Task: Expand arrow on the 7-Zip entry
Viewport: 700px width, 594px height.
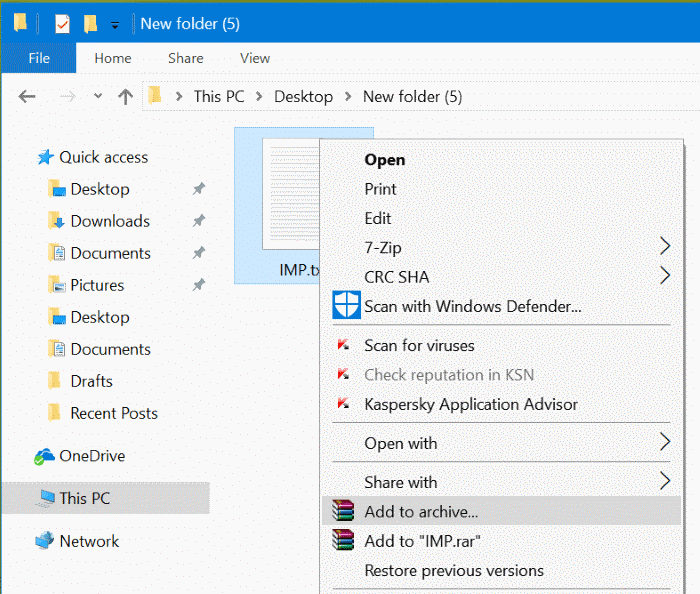Action: point(665,246)
